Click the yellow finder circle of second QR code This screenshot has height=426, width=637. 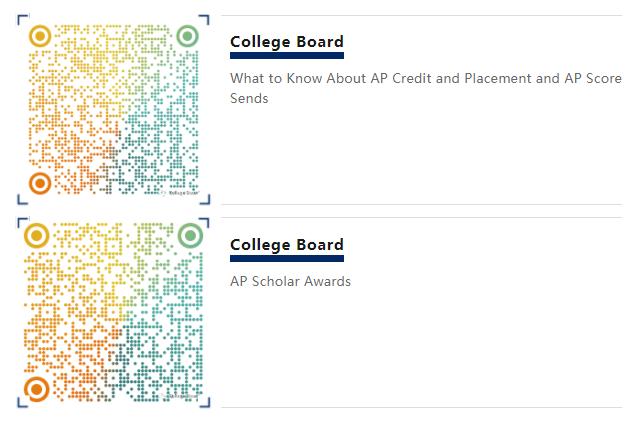pos(37,237)
